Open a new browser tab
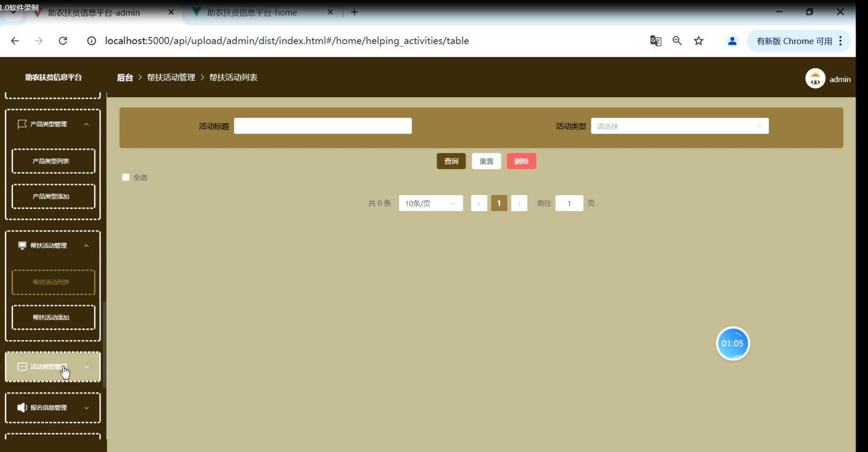The width and height of the screenshot is (868, 452). point(354,12)
